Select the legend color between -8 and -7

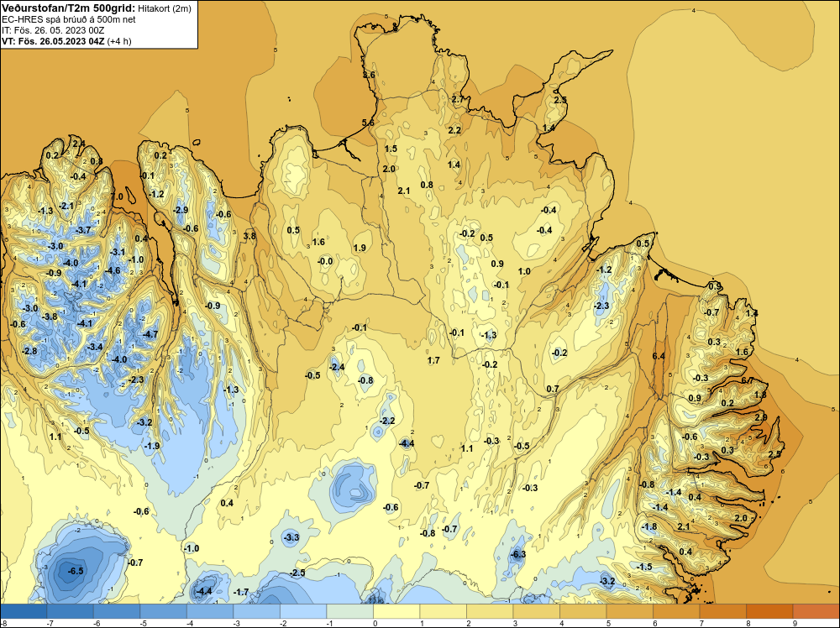pyautogui.click(x=24, y=611)
